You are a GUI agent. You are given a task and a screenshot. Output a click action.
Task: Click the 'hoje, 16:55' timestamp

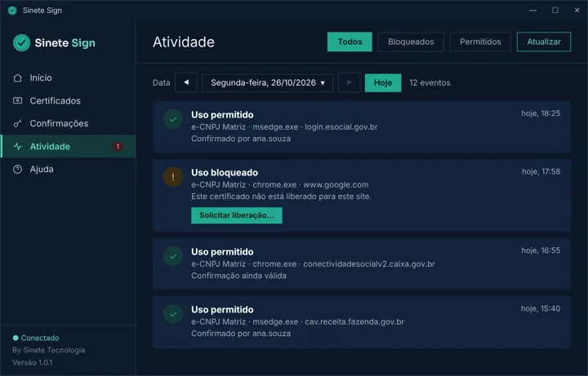(541, 250)
